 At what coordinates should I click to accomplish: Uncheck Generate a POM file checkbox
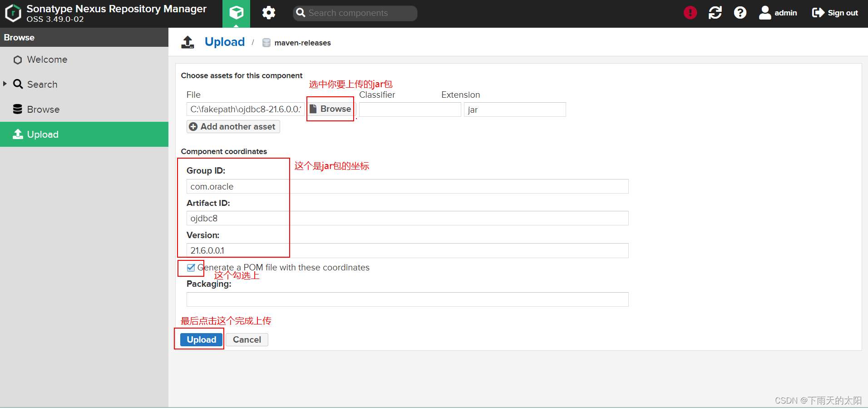(x=191, y=268)
